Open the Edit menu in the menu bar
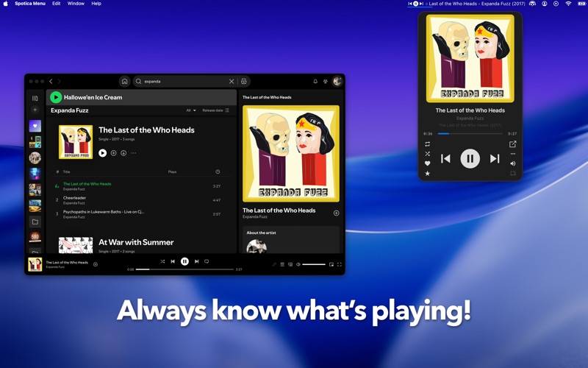Screen dimensions: 588x368 coord(57,4)
